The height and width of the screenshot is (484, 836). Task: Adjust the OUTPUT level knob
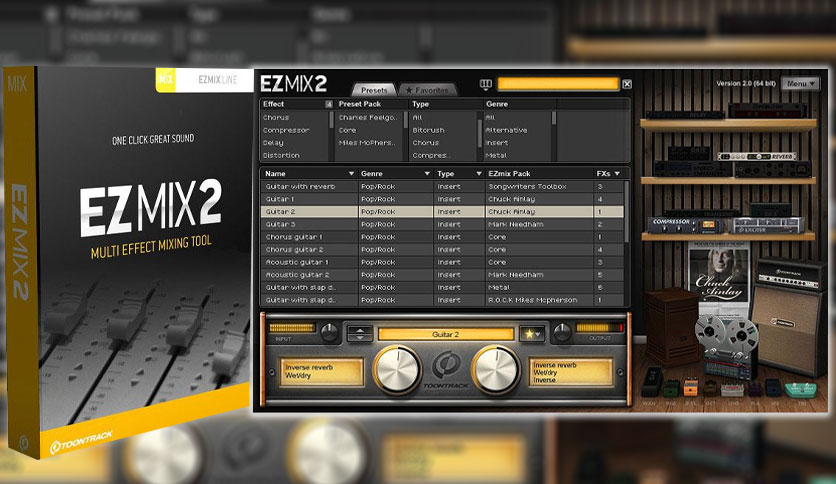[x=562, y=333]
